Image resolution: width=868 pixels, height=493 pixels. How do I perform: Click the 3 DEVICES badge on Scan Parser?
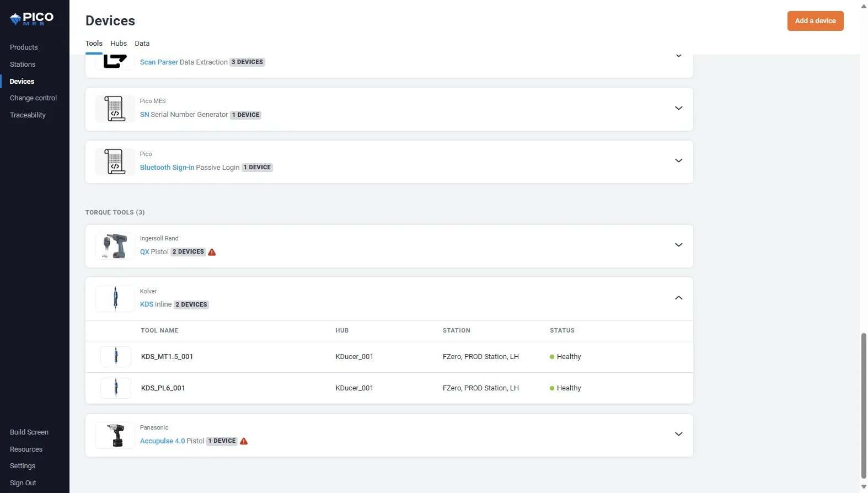(247, 62)
